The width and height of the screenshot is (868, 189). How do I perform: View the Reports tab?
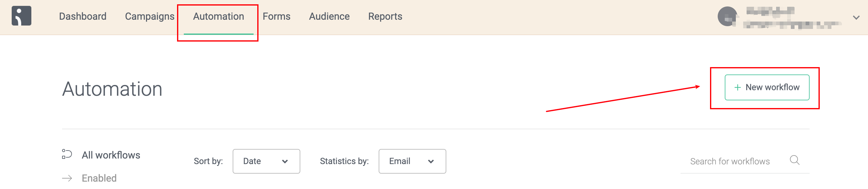click(385, 16)
